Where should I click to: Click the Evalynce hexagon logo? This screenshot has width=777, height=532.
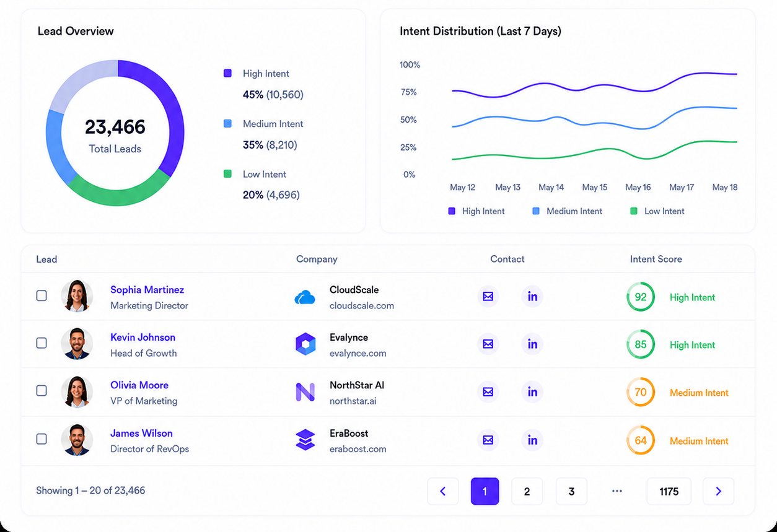pos(305,344)
